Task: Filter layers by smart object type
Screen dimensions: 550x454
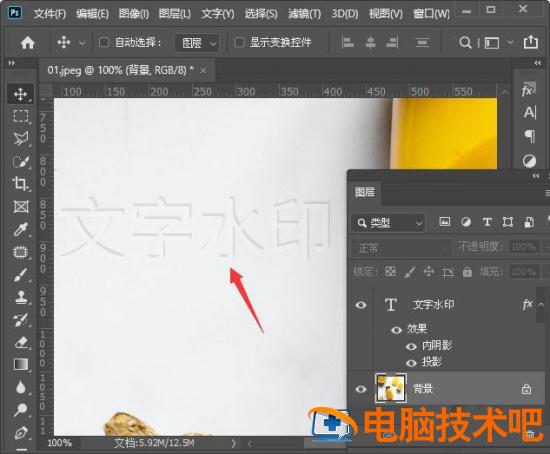Action: [529, 222]
